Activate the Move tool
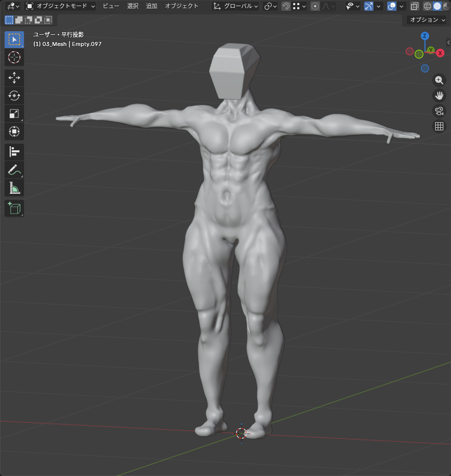This screenshot has width=451, height=476. coord(14,78)
